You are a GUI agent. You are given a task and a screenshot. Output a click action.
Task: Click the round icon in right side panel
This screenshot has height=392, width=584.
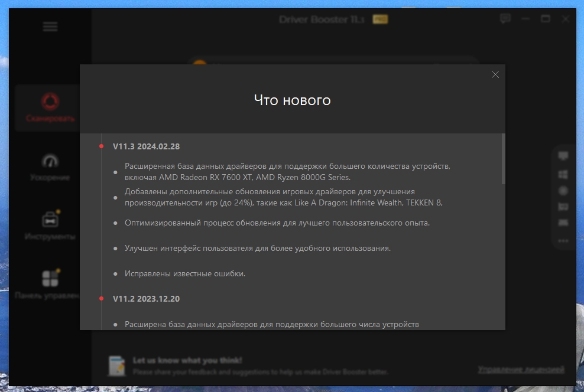pyautogui.click(x=563, y=191)
